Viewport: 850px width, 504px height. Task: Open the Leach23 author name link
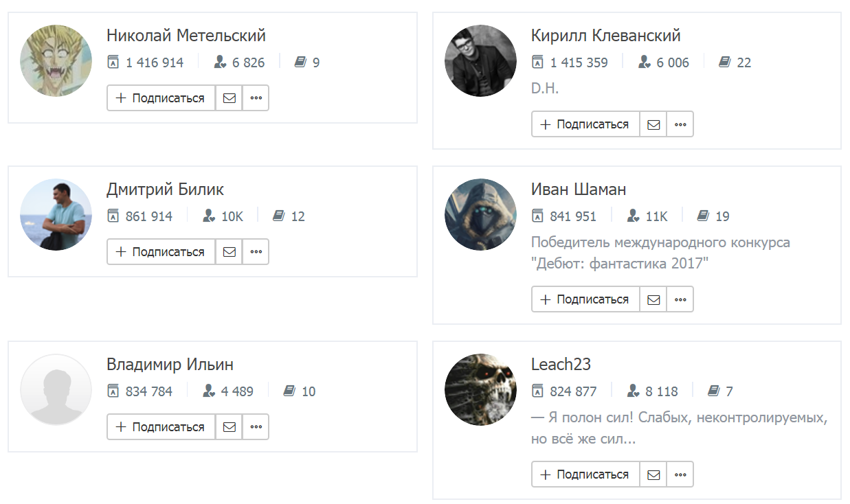561,364
